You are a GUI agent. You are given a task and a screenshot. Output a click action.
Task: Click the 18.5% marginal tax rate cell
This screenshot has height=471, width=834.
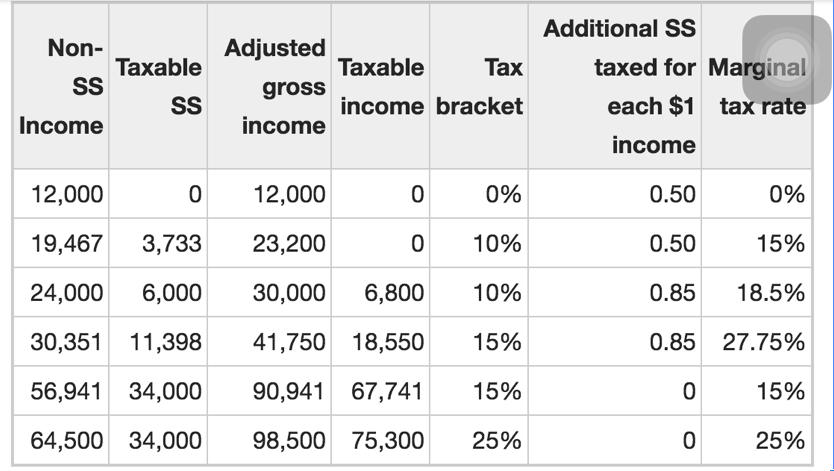756,292
